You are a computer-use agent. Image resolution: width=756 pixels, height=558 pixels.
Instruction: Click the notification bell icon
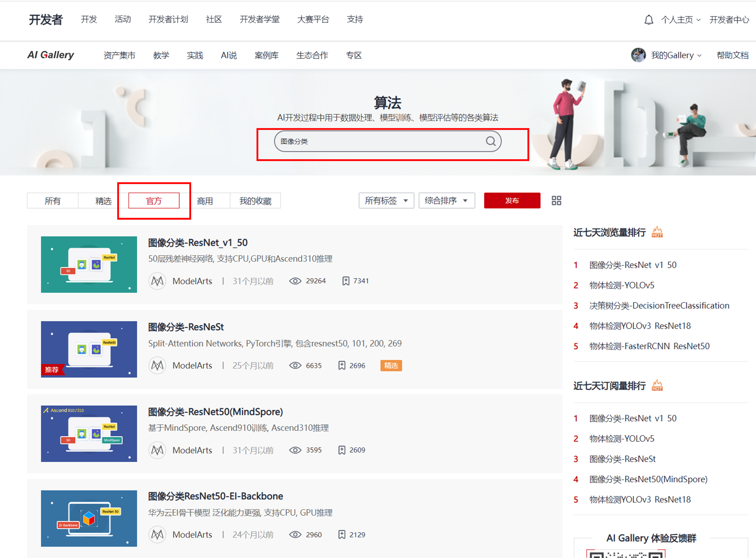(x=648, y=20)
